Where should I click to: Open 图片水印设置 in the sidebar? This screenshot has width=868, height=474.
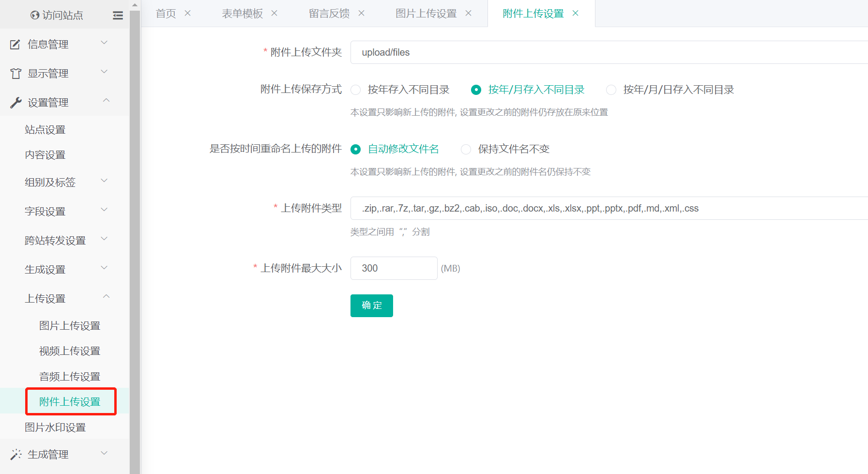pyautogui.click(x=55, y=428)
